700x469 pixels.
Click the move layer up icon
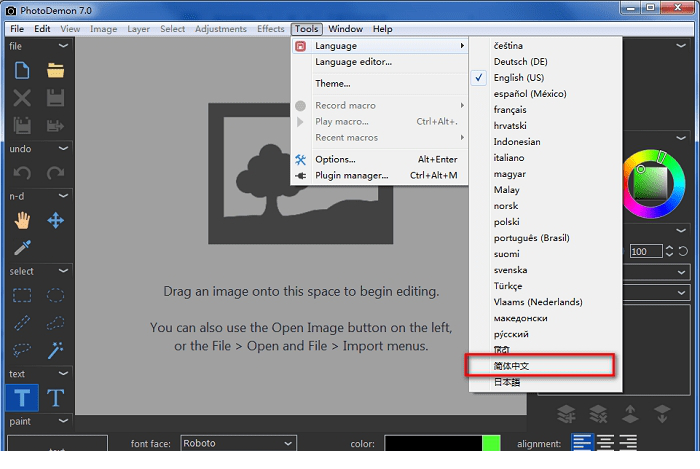pyautogui.click(x=630, y=414)
